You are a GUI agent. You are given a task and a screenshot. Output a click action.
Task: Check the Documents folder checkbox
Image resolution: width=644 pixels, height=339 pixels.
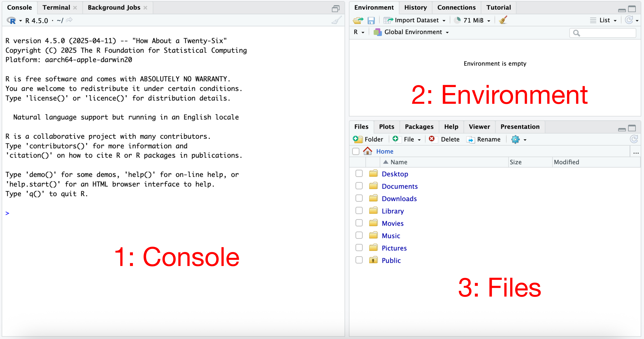pos(359,186)
